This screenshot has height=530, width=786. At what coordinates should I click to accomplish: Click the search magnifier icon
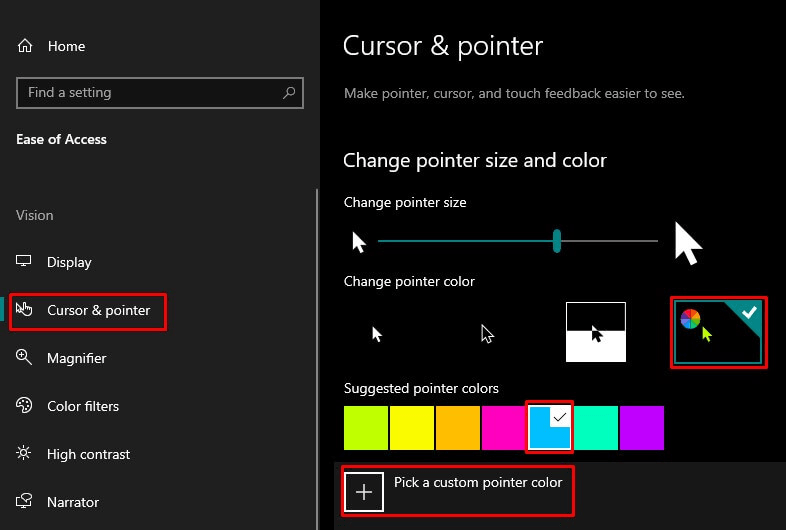[x=289, y=93]
